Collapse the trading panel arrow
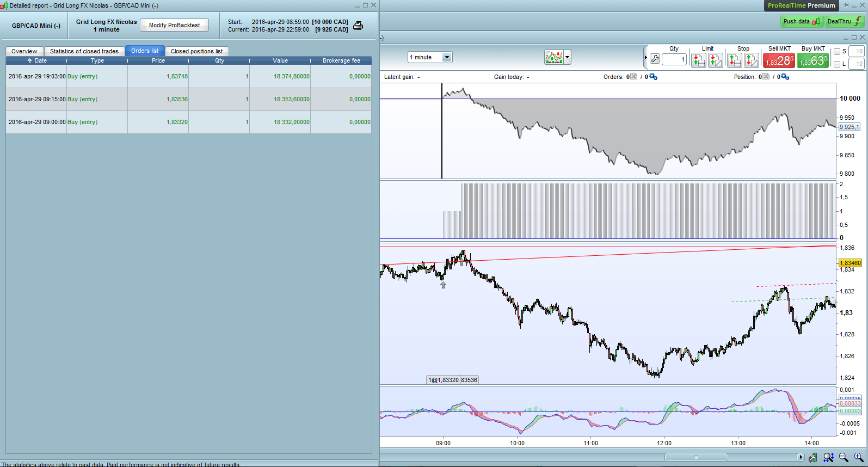Screen dimensions: 868x467 (646, 58)
